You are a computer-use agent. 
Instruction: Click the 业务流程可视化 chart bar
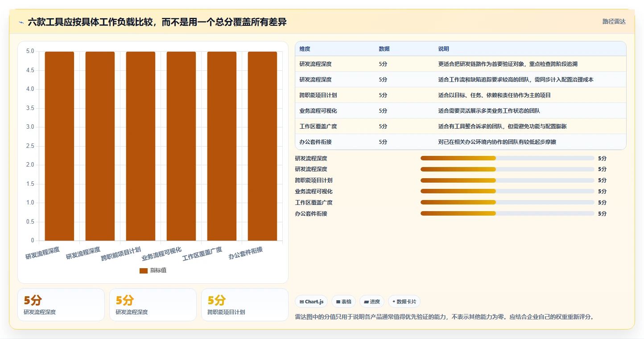click(181, 146)
